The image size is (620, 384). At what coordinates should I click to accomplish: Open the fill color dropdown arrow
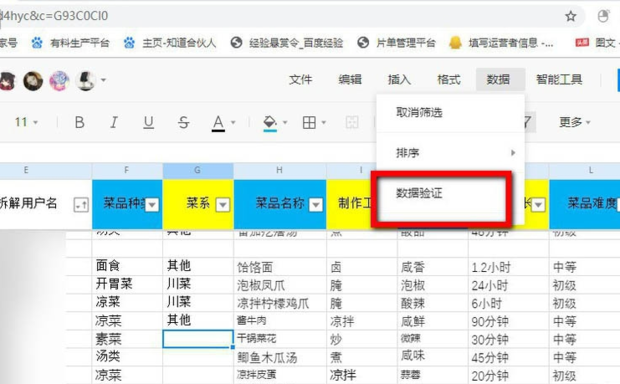point(285,123)
